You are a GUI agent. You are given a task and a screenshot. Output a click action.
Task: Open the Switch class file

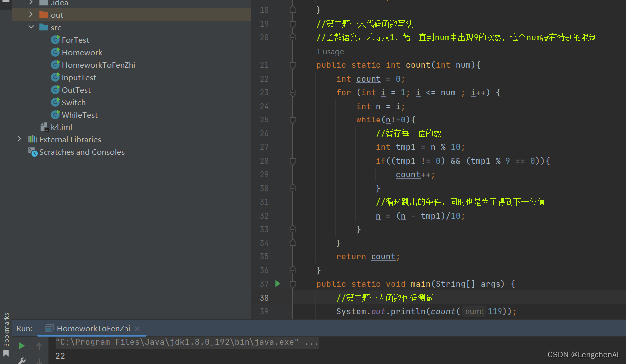coord(74,102)
